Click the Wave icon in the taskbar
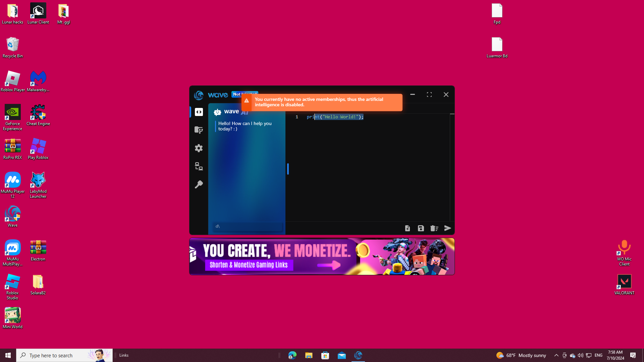 (x=358, y=355)
